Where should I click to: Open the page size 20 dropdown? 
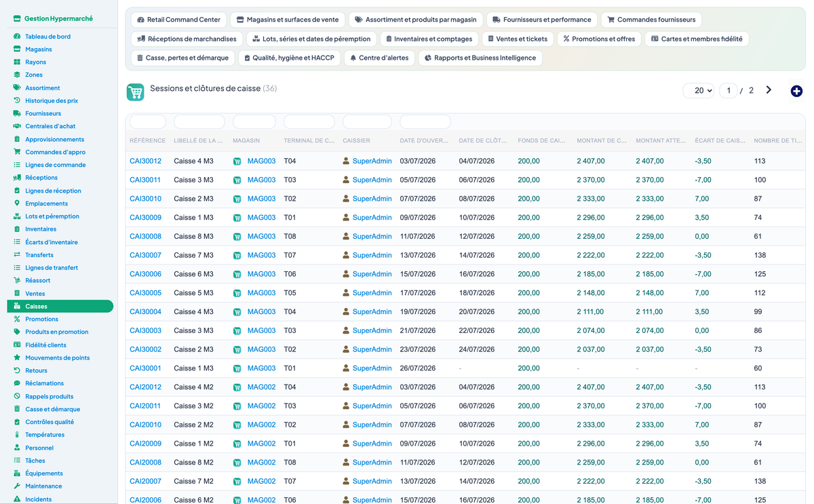[699, 90]
